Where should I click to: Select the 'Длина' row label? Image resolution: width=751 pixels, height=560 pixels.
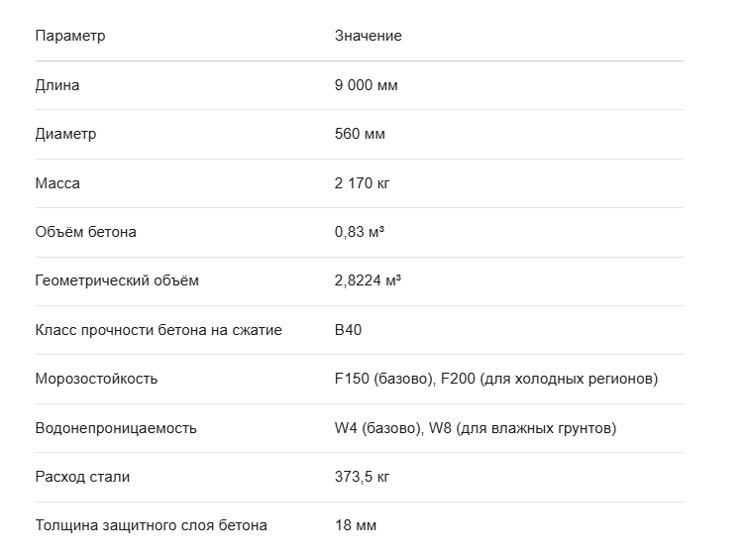point(57,85)
